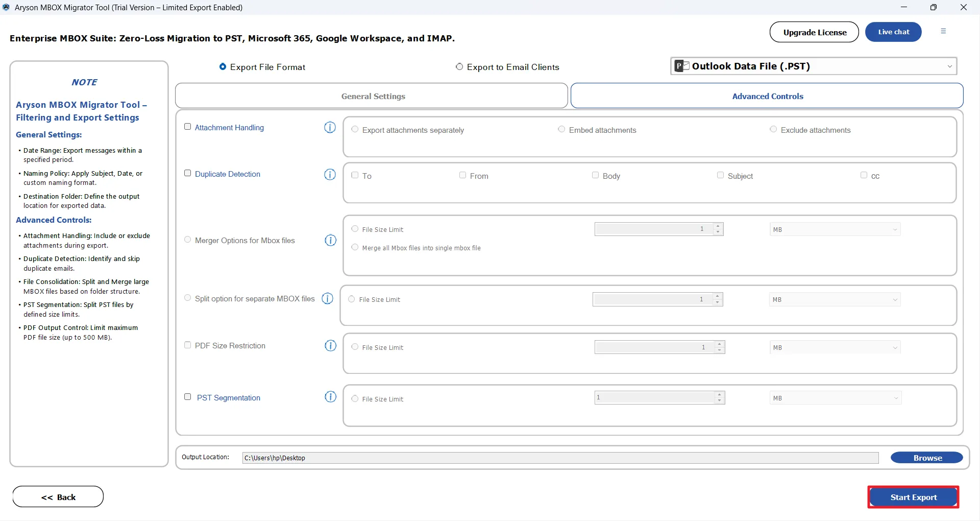
Task: Select the Export File Format radio button
Action: click(223, 66)
